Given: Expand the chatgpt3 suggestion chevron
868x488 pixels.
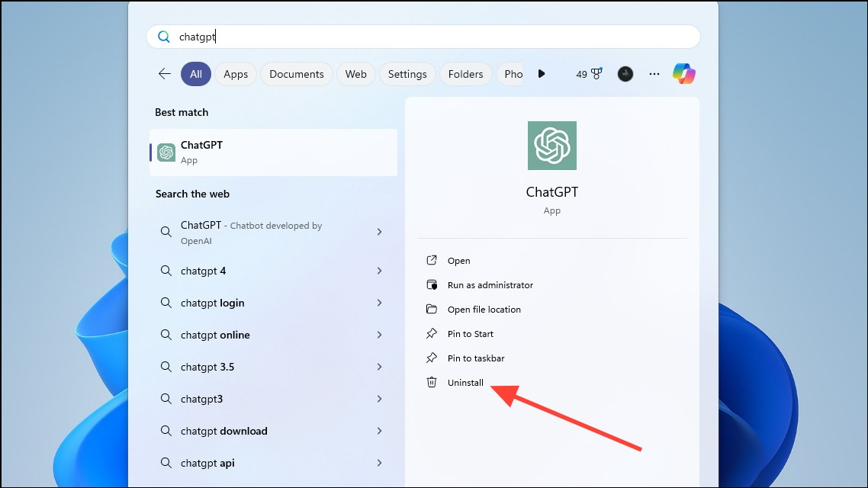Looking at the screenshot, I should pyautogui.click(x=379, y=399).
